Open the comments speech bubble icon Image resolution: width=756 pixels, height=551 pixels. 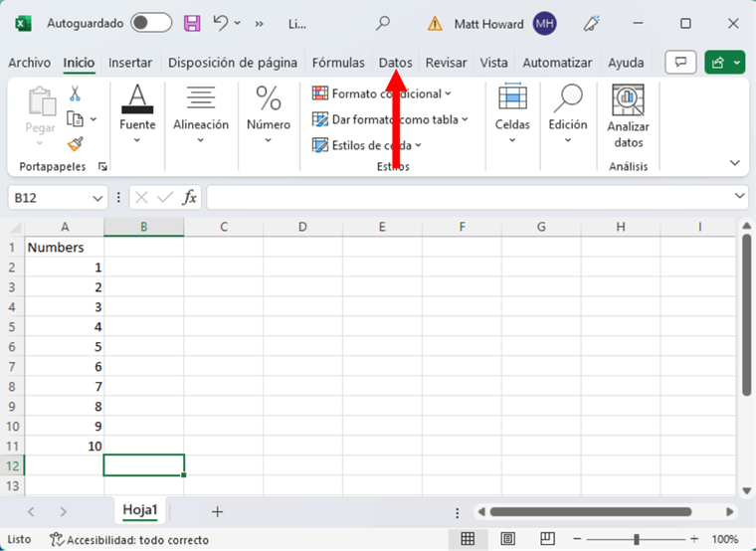[x=680, y=63]
